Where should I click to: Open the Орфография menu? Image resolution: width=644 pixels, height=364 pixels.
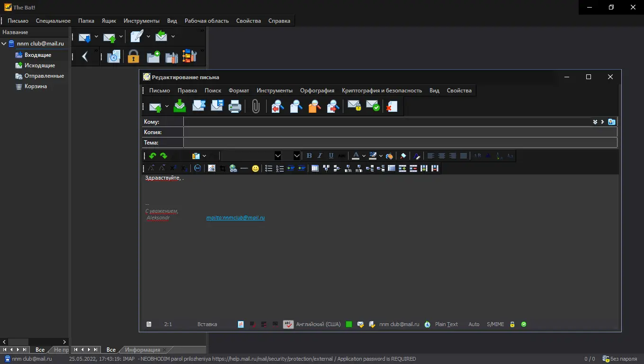click(317, 91)
